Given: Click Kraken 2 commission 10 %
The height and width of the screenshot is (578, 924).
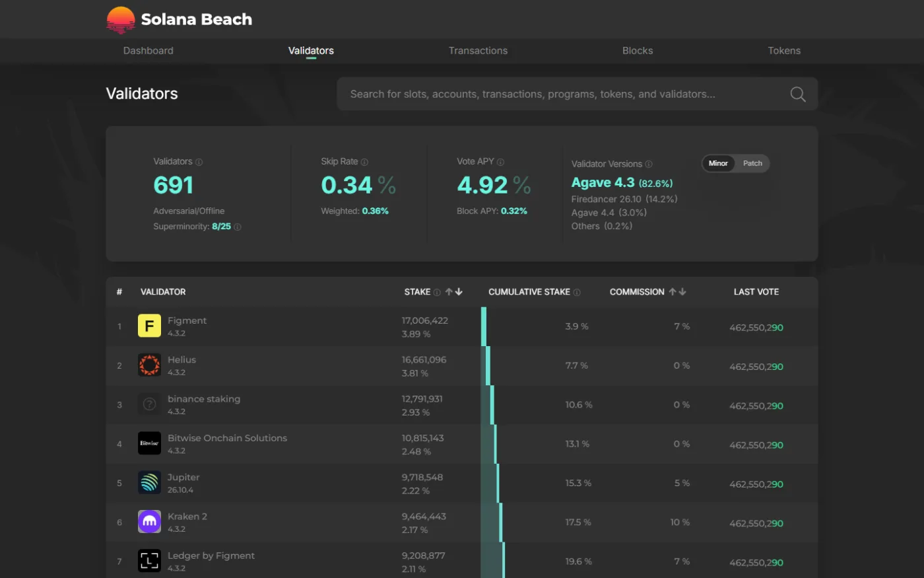Looking at the screenshot, I should pyautogui.click(x=680, y=523).
